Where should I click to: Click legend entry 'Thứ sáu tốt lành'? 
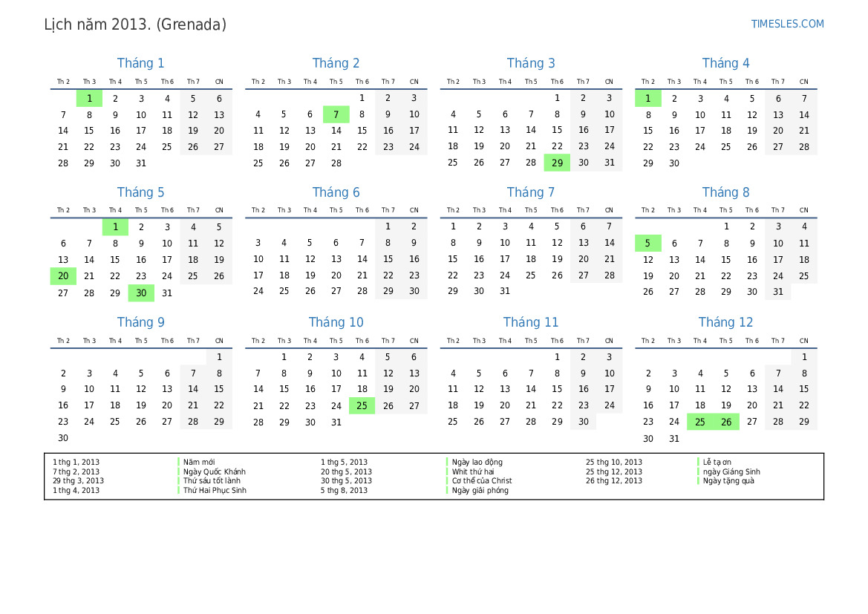(x=212, y=480)
